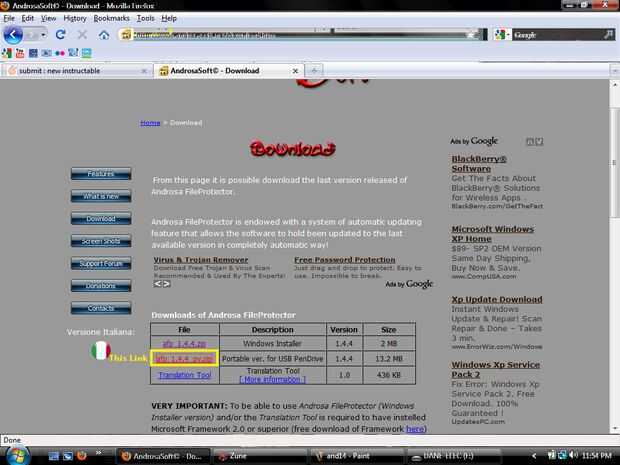Image resolution: width=620 pixels, height=465 pixels.
Task: Select the '13.2 MB' size cell
Action: [389, 359]
